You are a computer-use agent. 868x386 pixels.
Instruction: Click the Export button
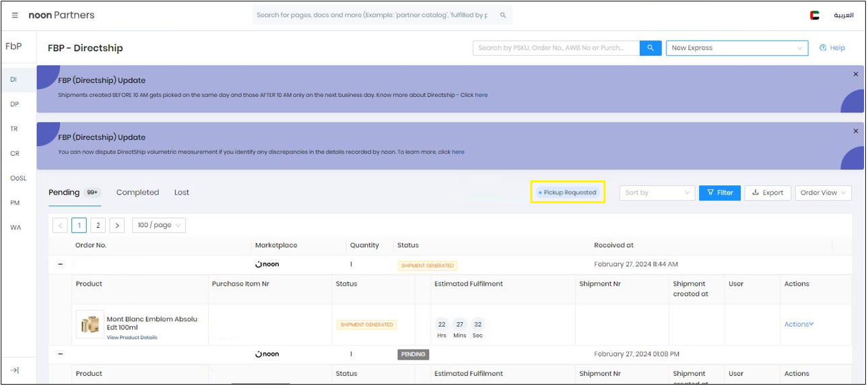[768, 193]
